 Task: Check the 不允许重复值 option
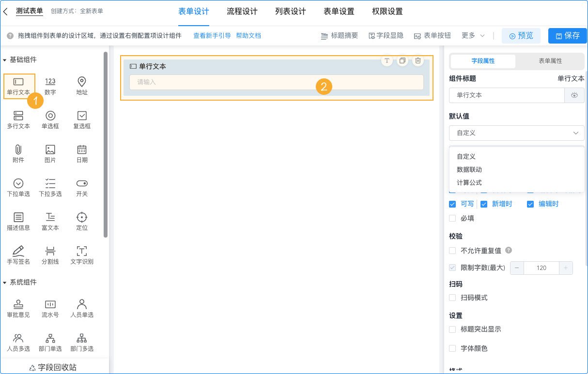click(x=452, y=251)
